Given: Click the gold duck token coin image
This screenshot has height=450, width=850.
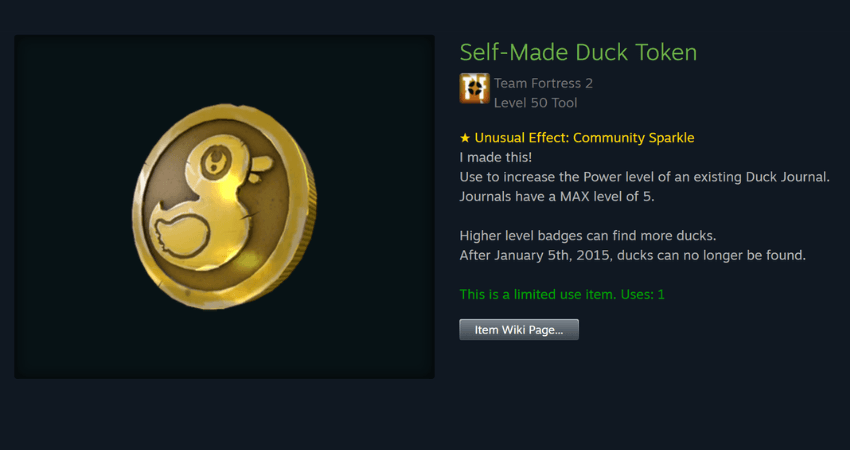Looking at the screenshot, I should [x=224, y=207].
